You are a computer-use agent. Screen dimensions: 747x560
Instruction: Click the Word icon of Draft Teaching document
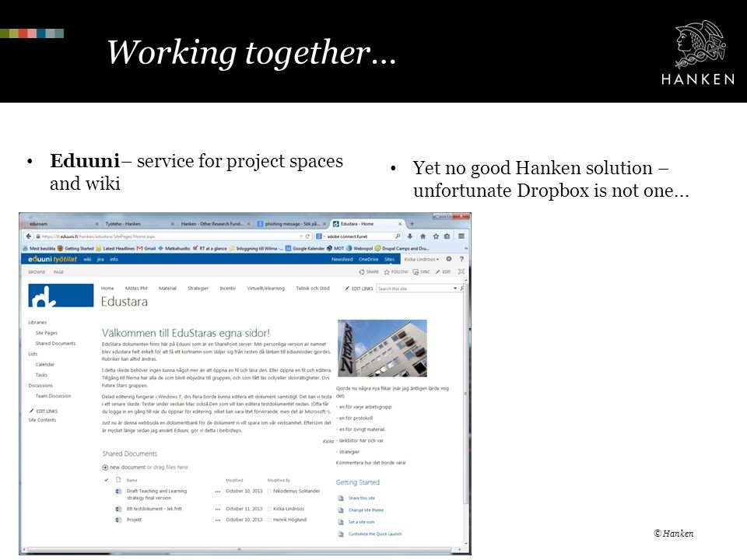tap(118, 491)
